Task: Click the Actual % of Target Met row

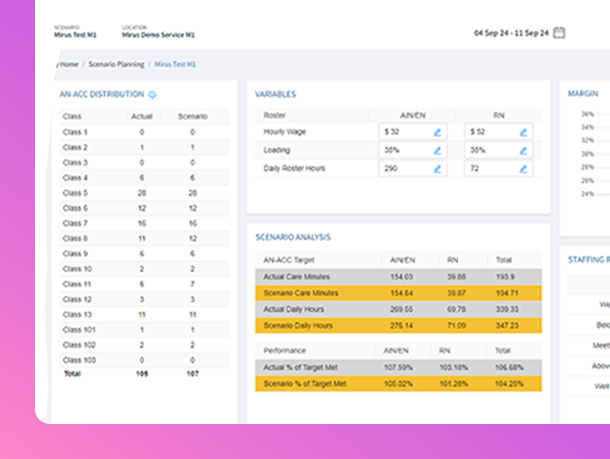Action: pyautogui.click(x=398, y=368)
